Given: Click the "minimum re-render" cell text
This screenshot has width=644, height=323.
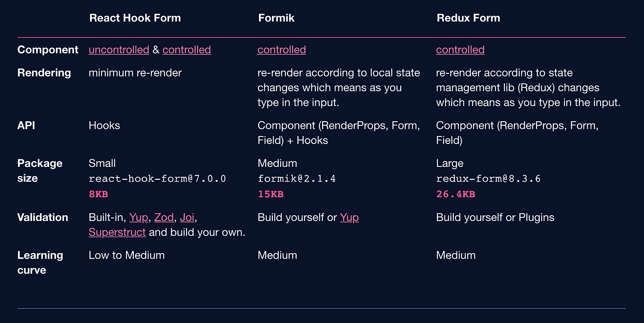Looking at the screenshot, I should 135,73.
